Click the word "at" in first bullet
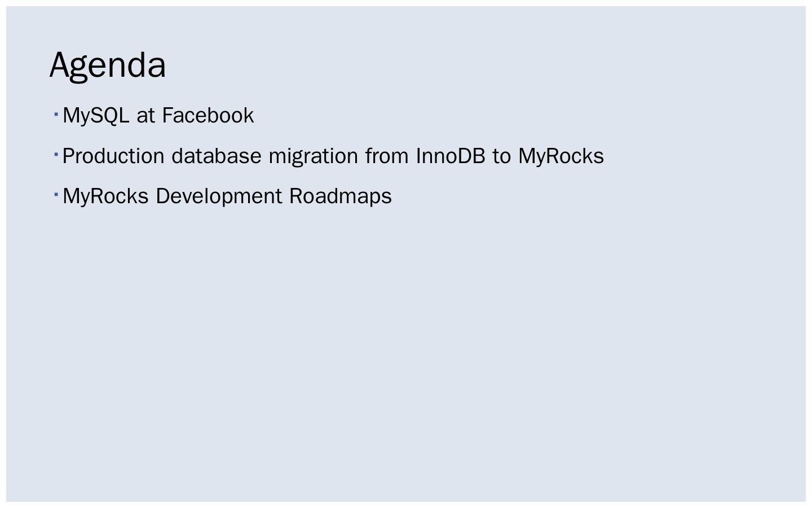812x508 pixels. (145, 116)
